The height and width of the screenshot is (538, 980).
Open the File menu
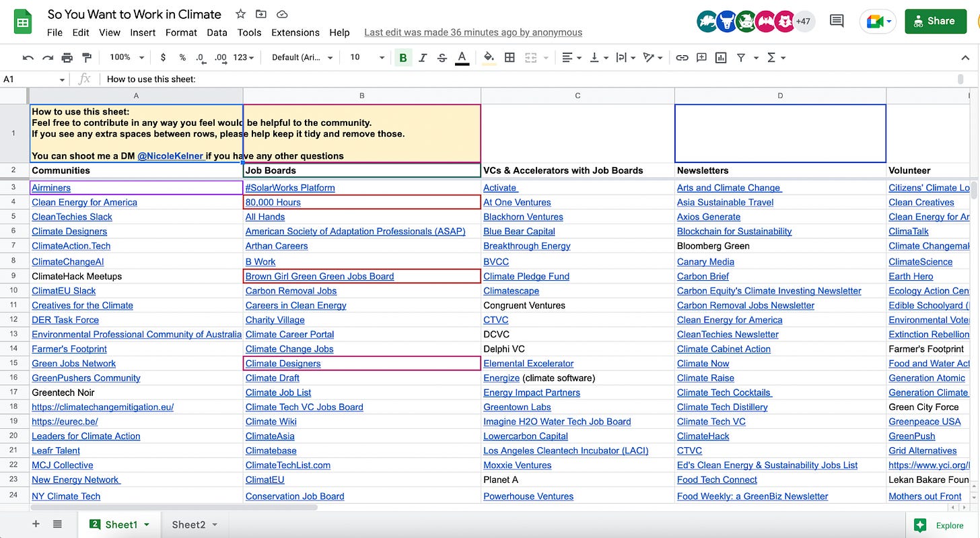55,32
